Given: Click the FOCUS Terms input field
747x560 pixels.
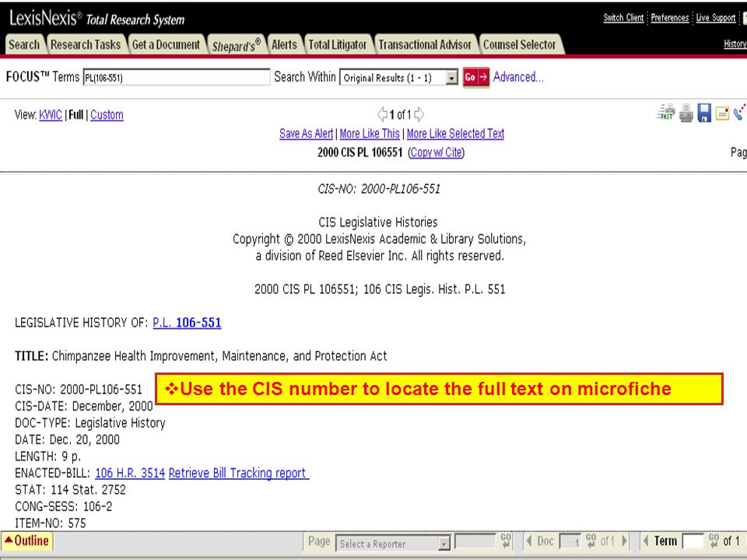Looking at the screenshot, I should click(177, 77).
